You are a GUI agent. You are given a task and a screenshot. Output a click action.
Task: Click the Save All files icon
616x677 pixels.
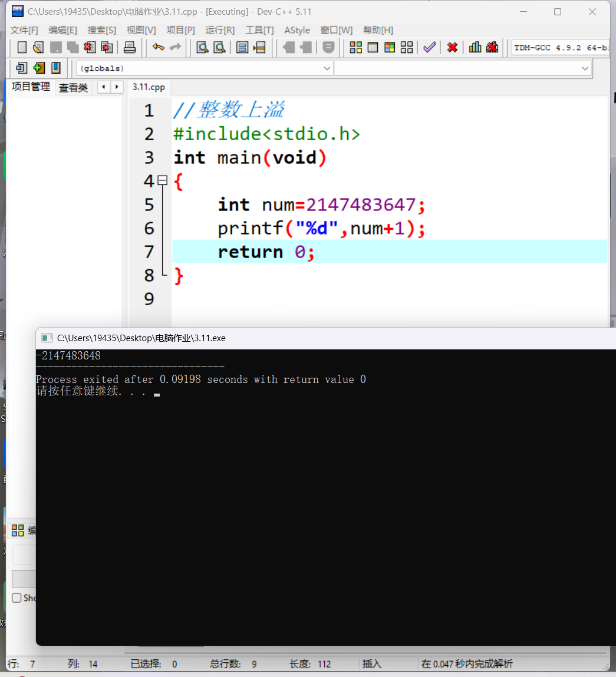[73, 47]
